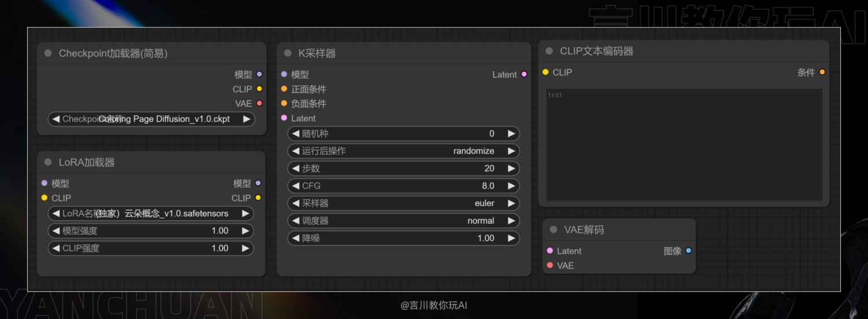Open the 采样器 euler dropdown

404,203
